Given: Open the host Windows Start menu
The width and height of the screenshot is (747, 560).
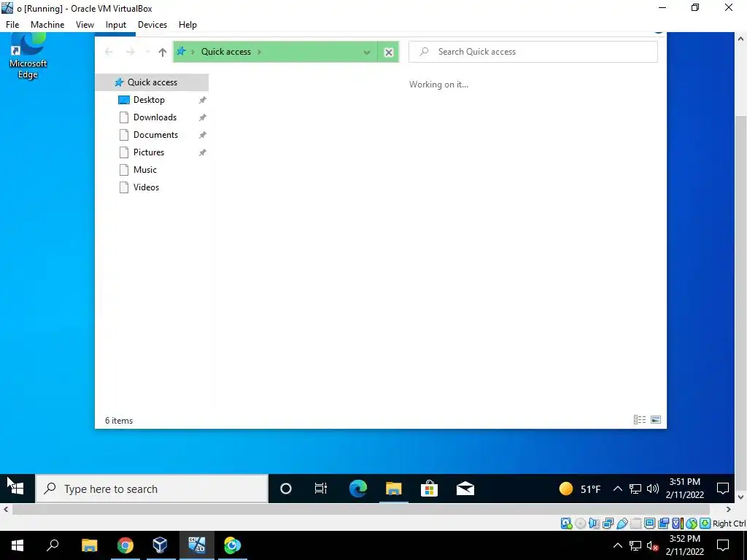Looking at the screenshot, I should tap(18, 545).
